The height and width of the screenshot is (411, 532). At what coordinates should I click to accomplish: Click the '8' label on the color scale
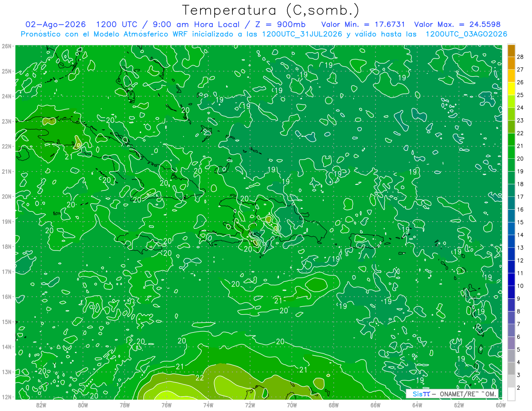tap(518, 311)
